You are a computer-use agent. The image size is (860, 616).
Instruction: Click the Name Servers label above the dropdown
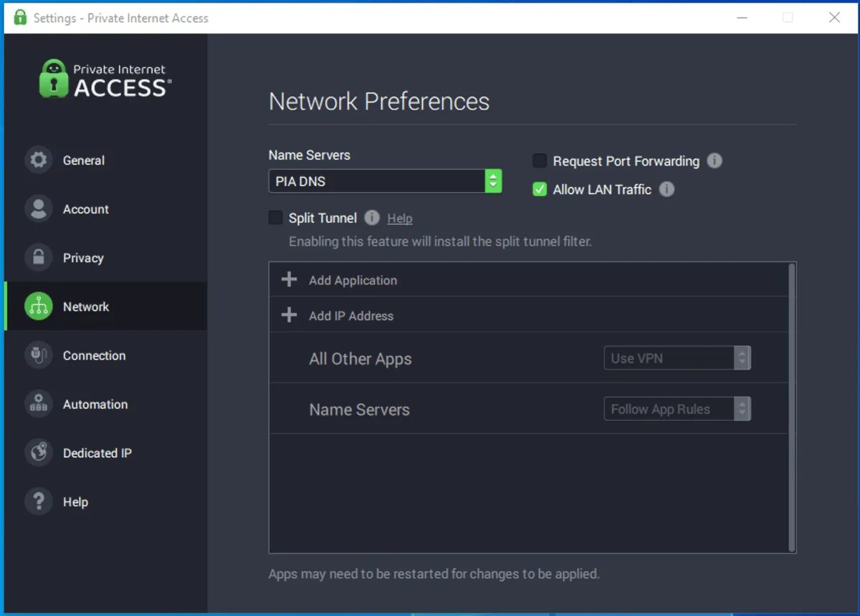(x=310, y=155)
